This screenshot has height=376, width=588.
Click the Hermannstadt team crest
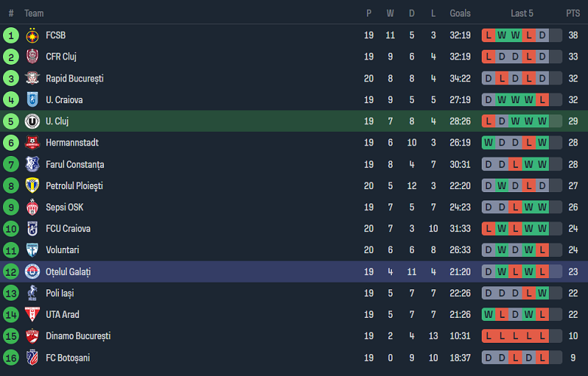point(32,142)
